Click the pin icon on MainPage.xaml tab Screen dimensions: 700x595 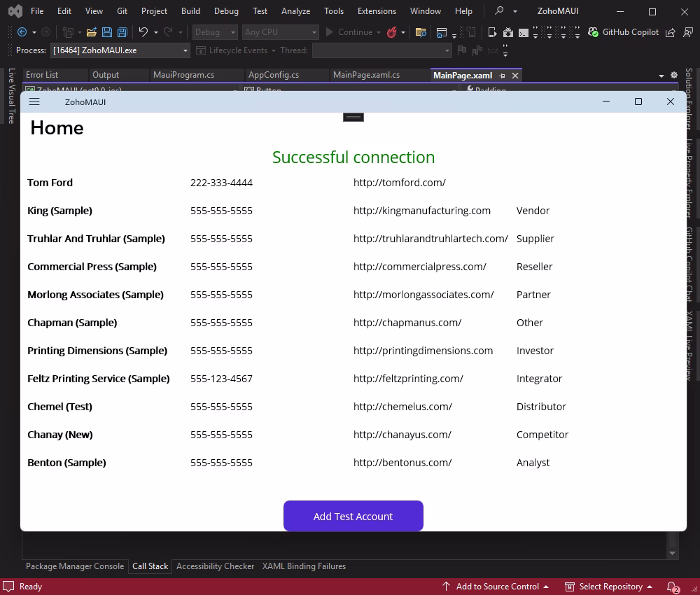pyautogui.click(x=502, y=76)
